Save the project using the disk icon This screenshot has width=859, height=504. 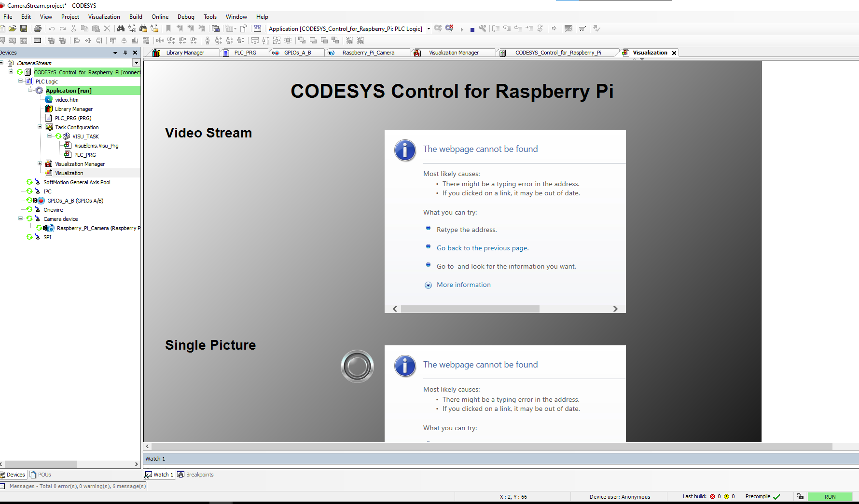click(24, 28)
